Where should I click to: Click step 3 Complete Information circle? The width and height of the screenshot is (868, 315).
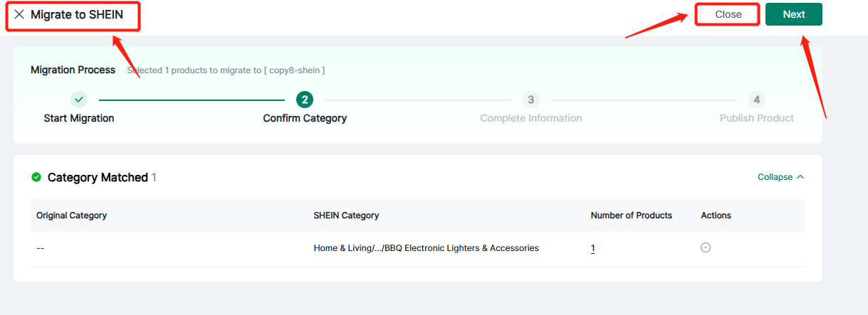[530, 100]
